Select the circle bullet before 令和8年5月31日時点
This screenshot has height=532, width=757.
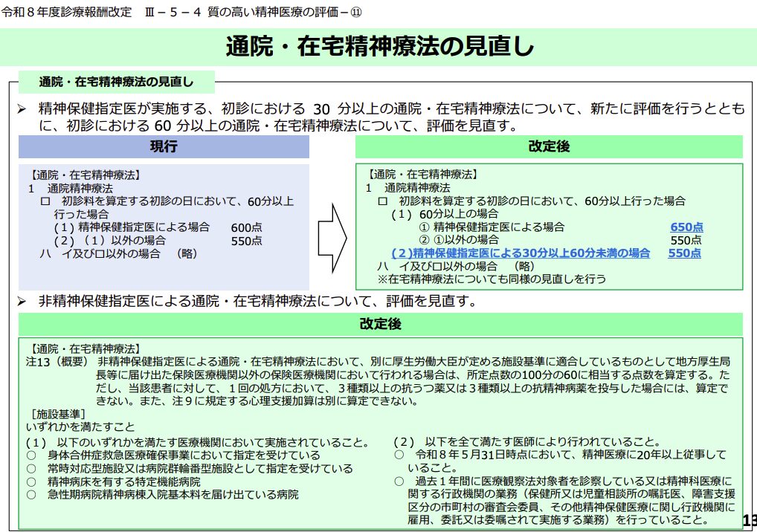[399, 455]
